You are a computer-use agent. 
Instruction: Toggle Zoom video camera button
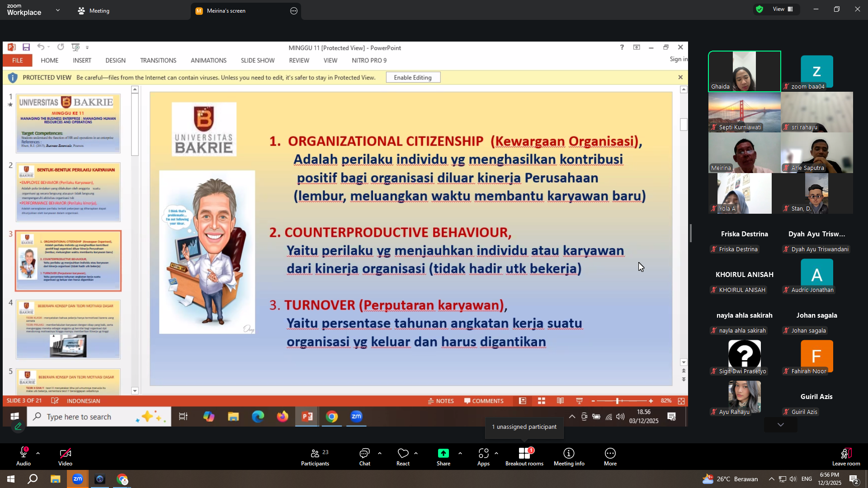[x=65, y=456]
